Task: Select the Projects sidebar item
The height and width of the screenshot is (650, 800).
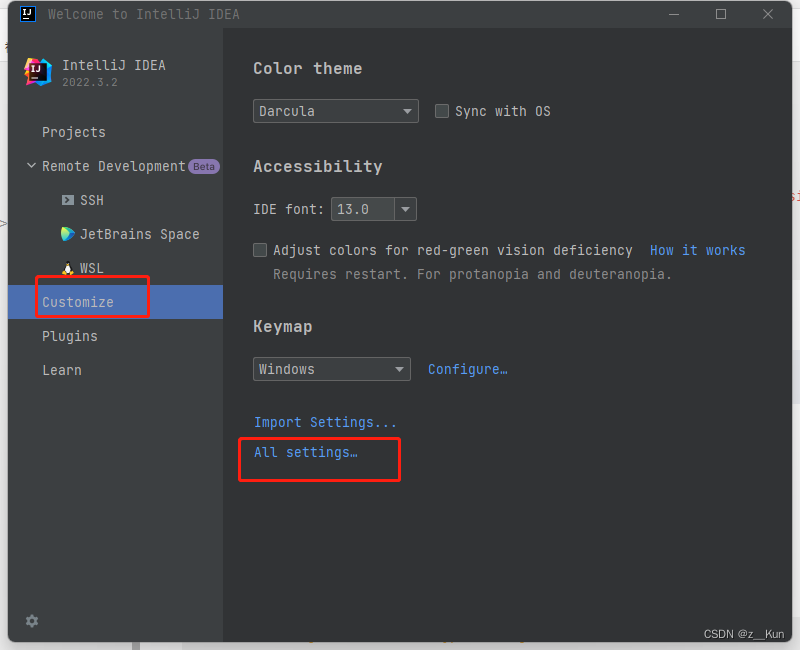Action: 75,132
